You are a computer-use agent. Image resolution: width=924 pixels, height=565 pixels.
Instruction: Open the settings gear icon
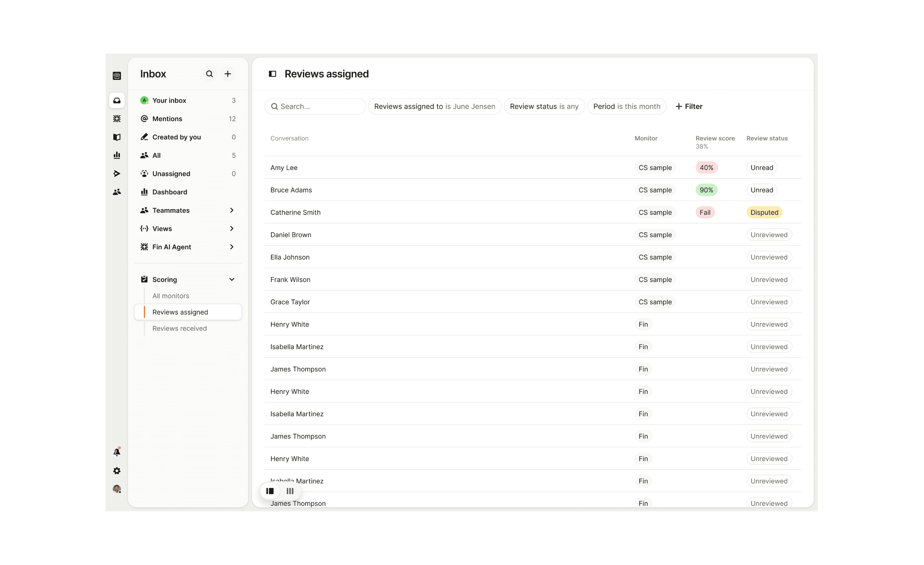pyautogui.click(x=117, y=470)
